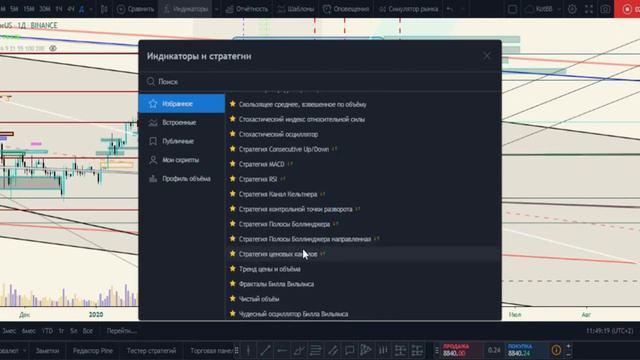Unfavorite star for Стратегия Канал Кельтнера
Image resolution: width=640 pixels, height=360 pixels.
pos(233,194)
